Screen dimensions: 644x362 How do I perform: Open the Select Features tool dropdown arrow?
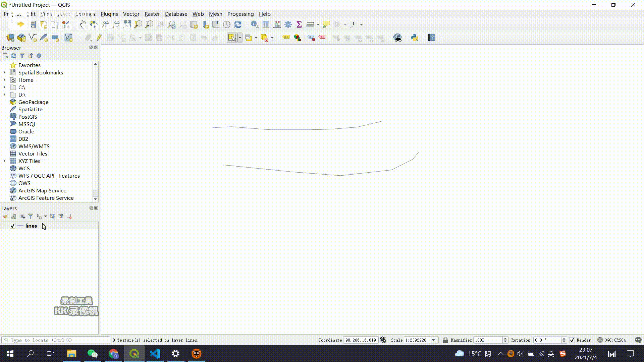(x=240, y=38)
